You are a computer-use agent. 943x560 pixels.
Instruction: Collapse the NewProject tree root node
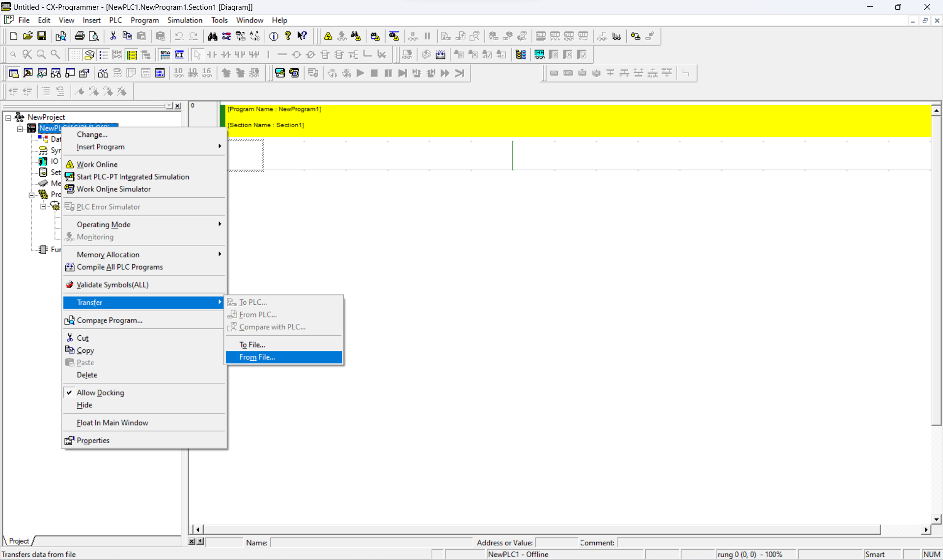click(x=8, y=117)
